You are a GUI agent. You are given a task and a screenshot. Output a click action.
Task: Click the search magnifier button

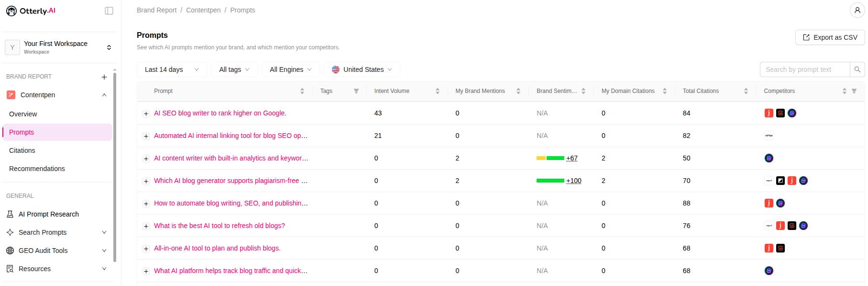click(x=857, y=69)
